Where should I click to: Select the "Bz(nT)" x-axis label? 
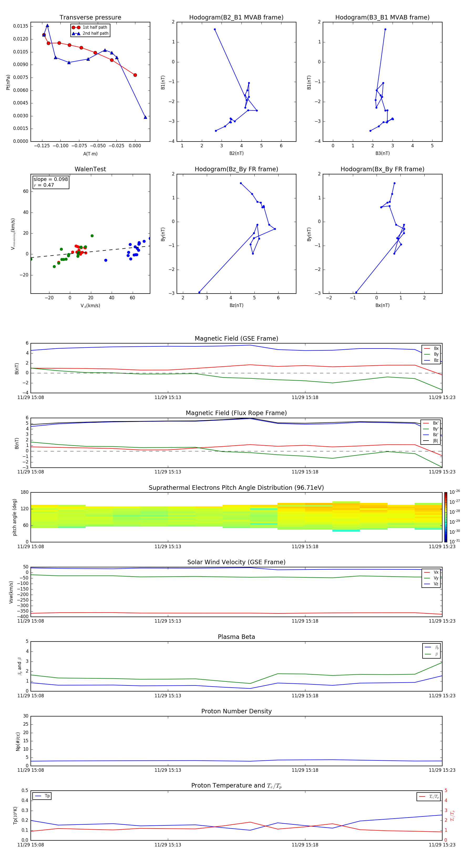[236, 305]
